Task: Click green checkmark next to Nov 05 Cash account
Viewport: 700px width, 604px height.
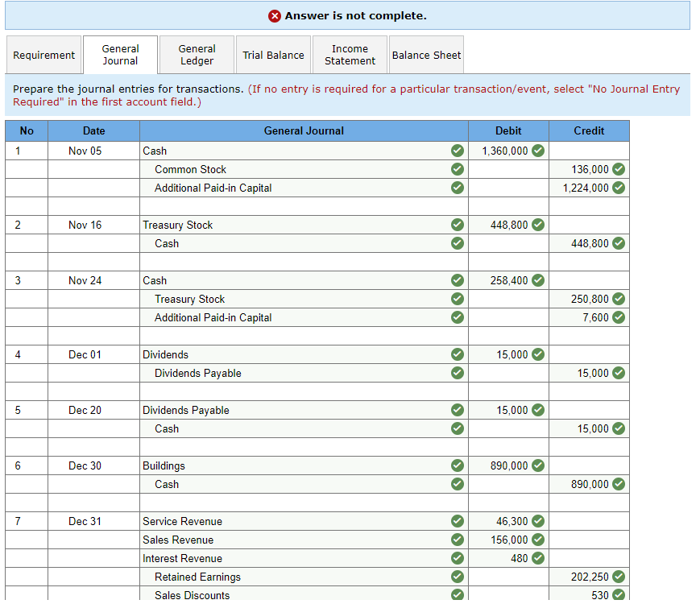Action: click(458, 151)
